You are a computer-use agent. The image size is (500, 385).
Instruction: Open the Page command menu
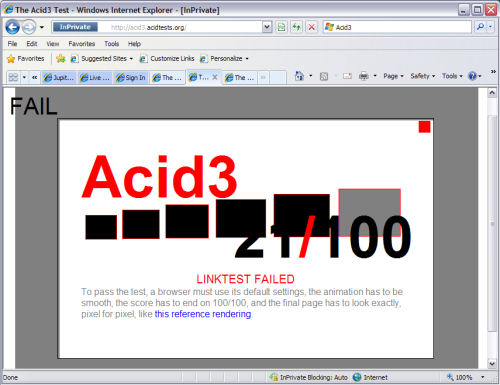[x=393, y=76]
